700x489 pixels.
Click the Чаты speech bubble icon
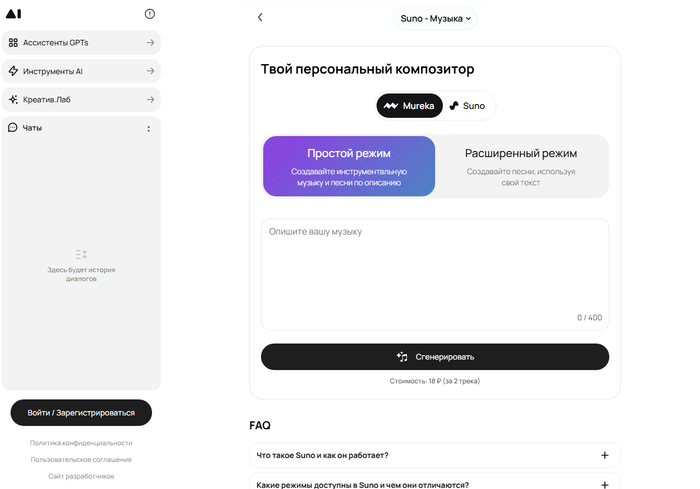[13, 128]
